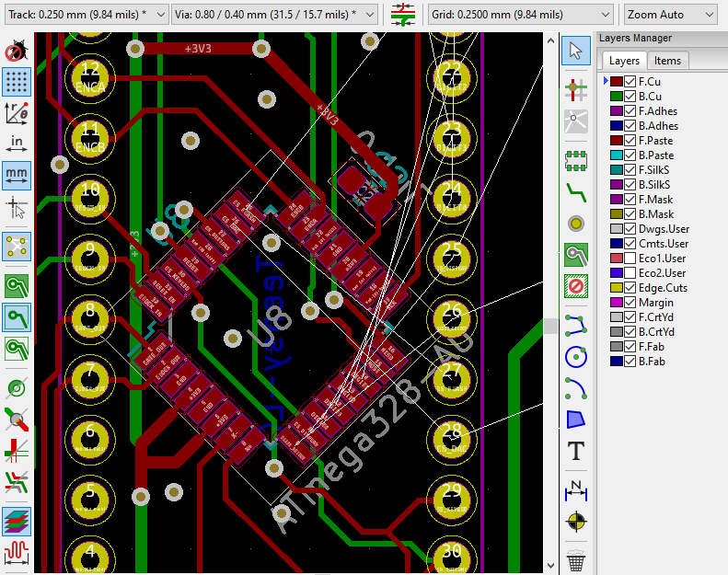The width and height of the screenshot is (728, 575).
Task: Select the draw graphic line tool
Action: [576, 326]
